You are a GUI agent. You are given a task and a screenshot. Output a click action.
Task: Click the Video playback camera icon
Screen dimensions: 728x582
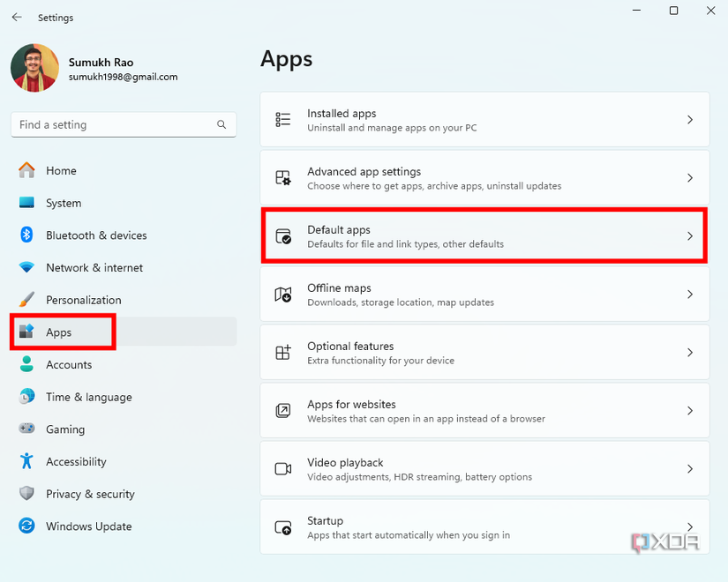[283, 469]
